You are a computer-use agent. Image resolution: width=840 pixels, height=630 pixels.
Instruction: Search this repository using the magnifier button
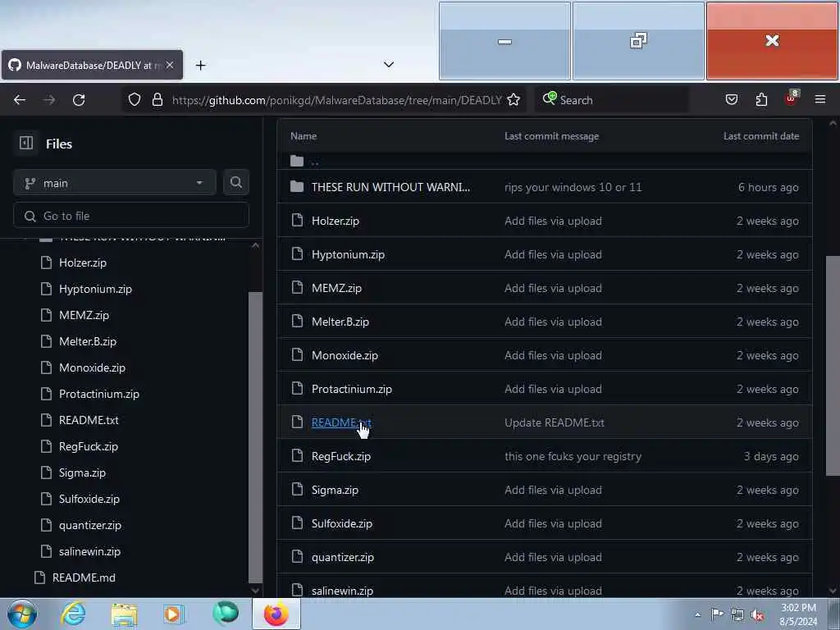(x=236, y=183)
